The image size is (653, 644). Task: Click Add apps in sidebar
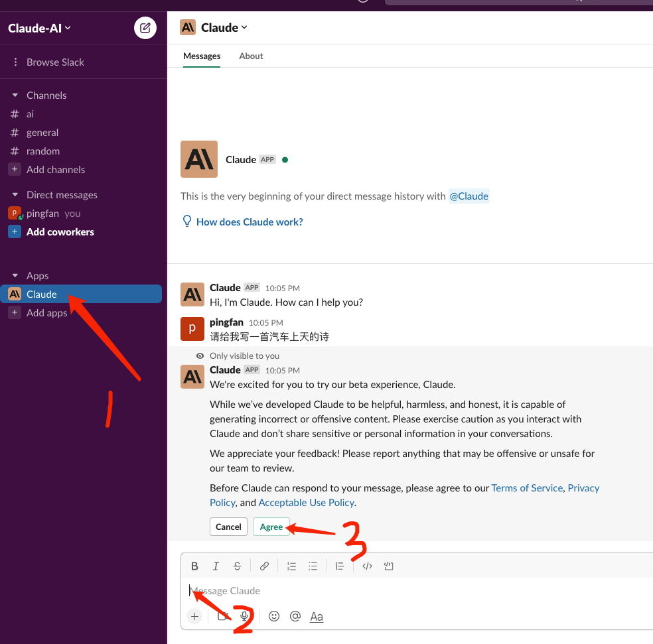46,312
